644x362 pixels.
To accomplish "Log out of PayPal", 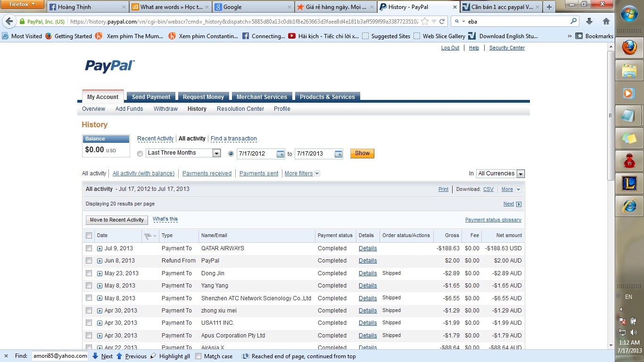I will 450,48.
